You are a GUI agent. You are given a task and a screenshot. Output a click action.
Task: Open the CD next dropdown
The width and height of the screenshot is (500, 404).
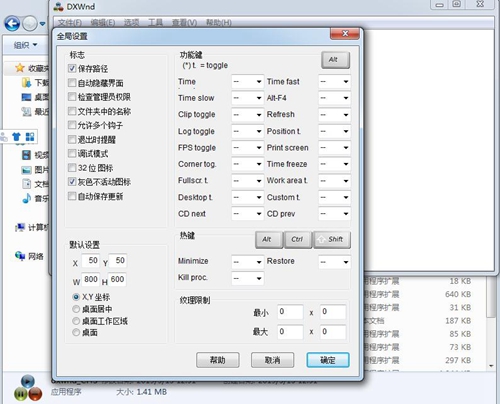(x=248, y=214)
